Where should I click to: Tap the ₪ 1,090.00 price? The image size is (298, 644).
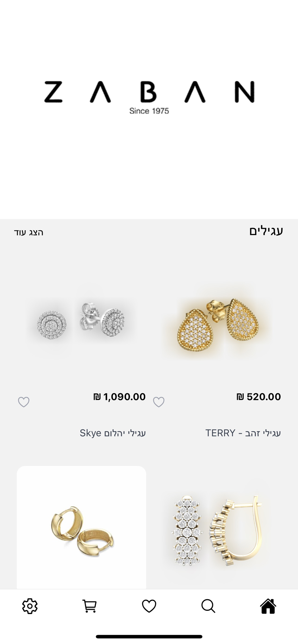coord(120,397)
